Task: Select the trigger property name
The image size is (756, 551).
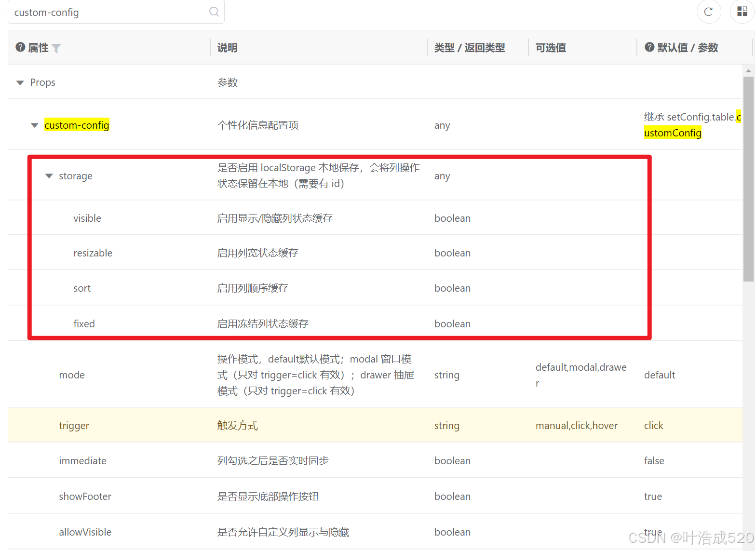Action: (x=74, y=426)
